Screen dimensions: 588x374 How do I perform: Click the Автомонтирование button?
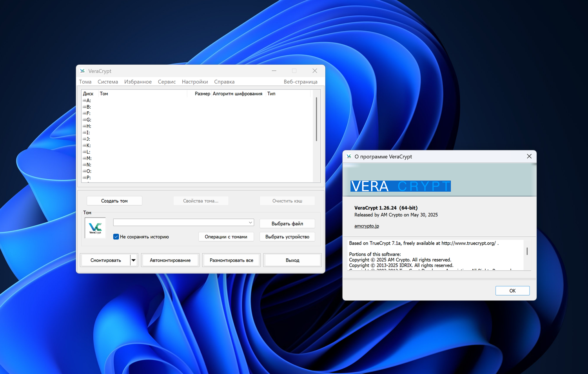[x=170, y=260]
